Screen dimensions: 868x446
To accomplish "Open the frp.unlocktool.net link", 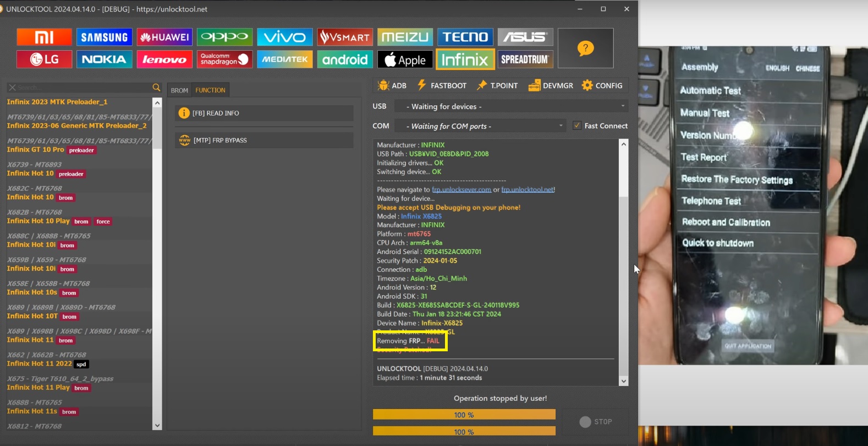I will 527,189.
